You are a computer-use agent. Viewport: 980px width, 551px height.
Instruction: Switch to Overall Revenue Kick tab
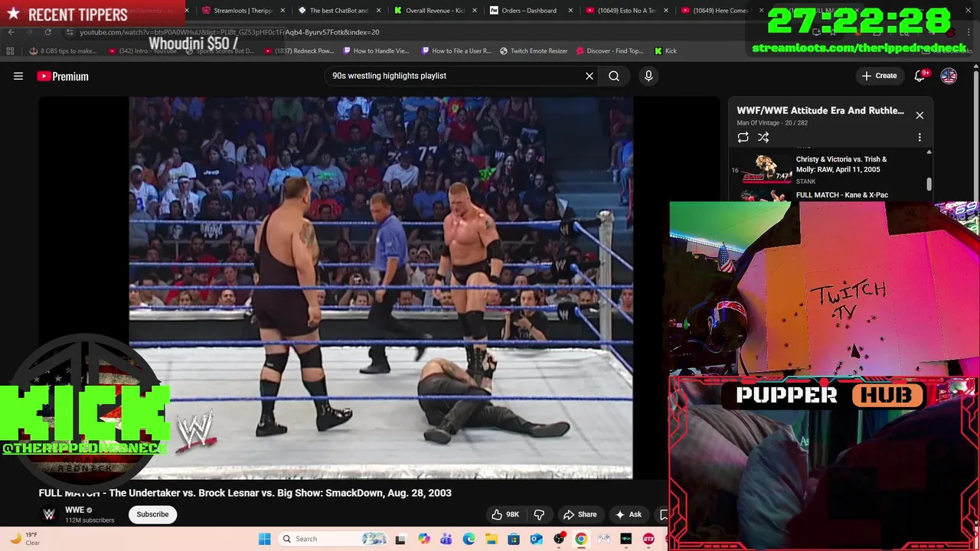(x=435, y=11)
